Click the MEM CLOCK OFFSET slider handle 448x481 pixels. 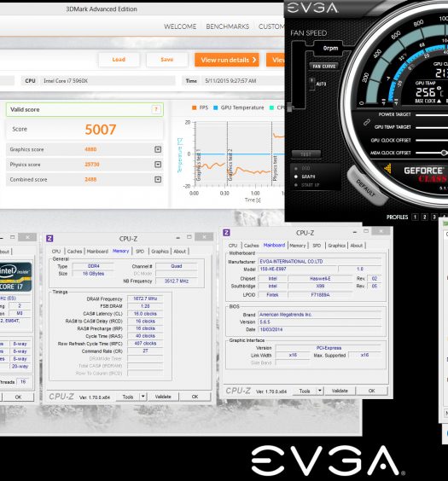(x=444, y=153)
